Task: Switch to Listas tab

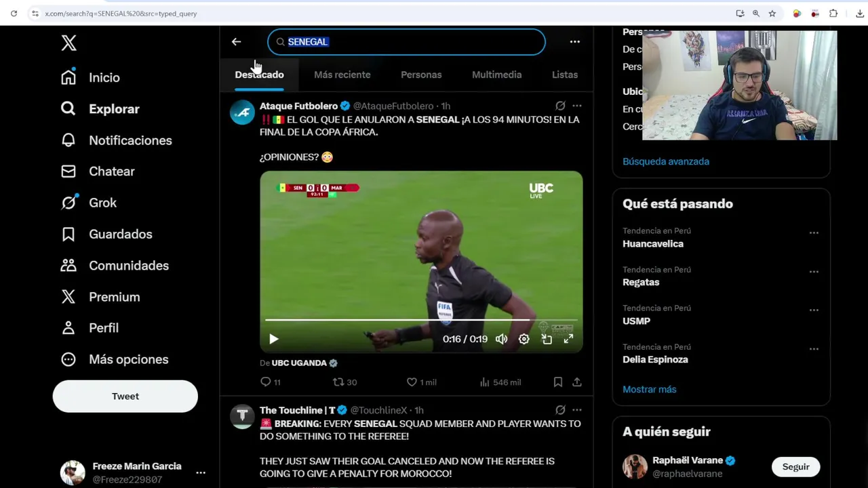Action: (565, 75)
